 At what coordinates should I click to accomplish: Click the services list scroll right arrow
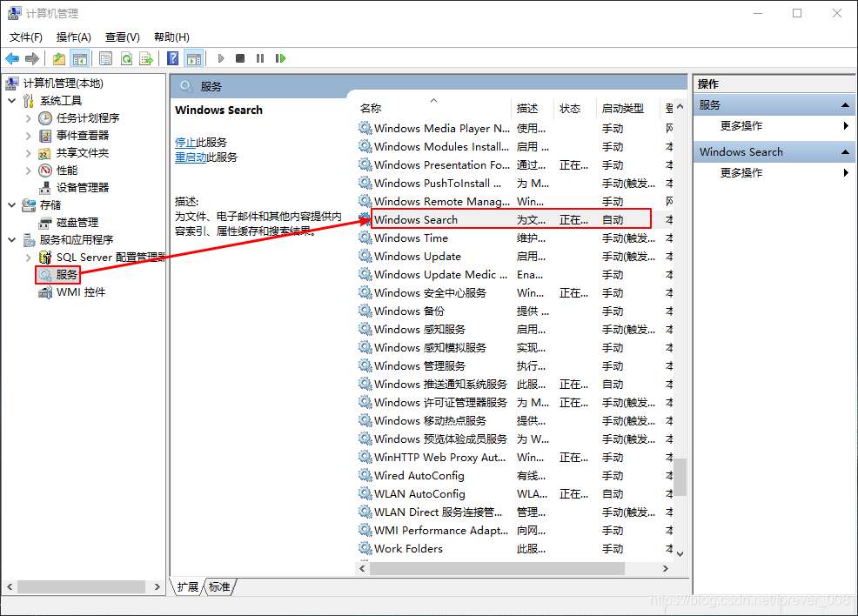(666, 568)
